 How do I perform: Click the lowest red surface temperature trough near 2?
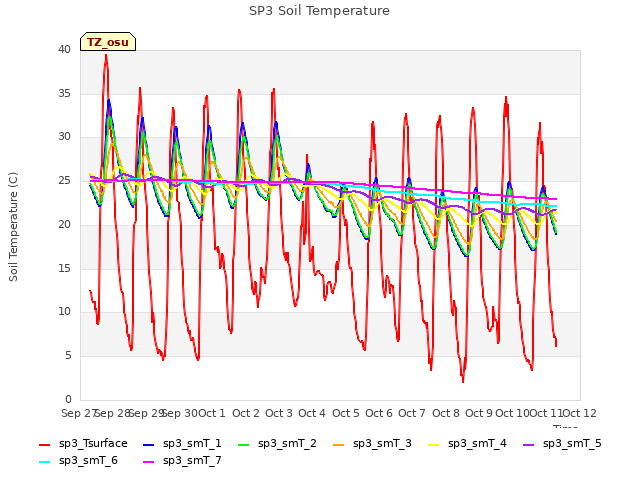[463, 381]
